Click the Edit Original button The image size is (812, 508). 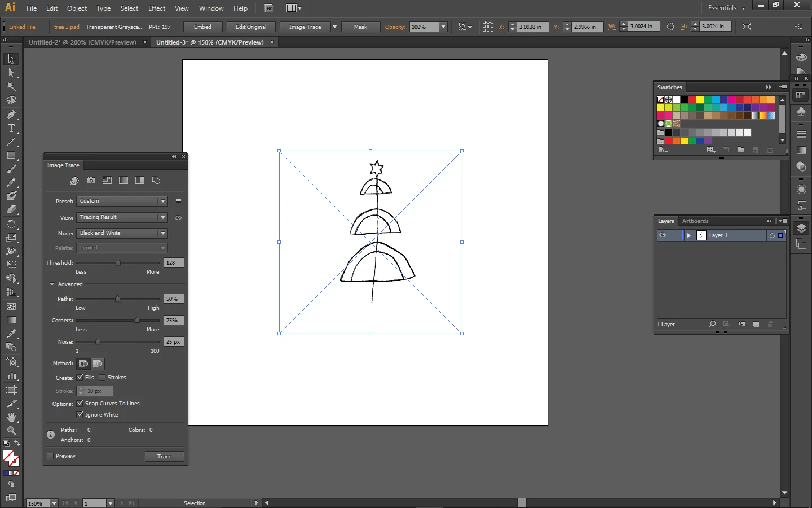point(251,27)
